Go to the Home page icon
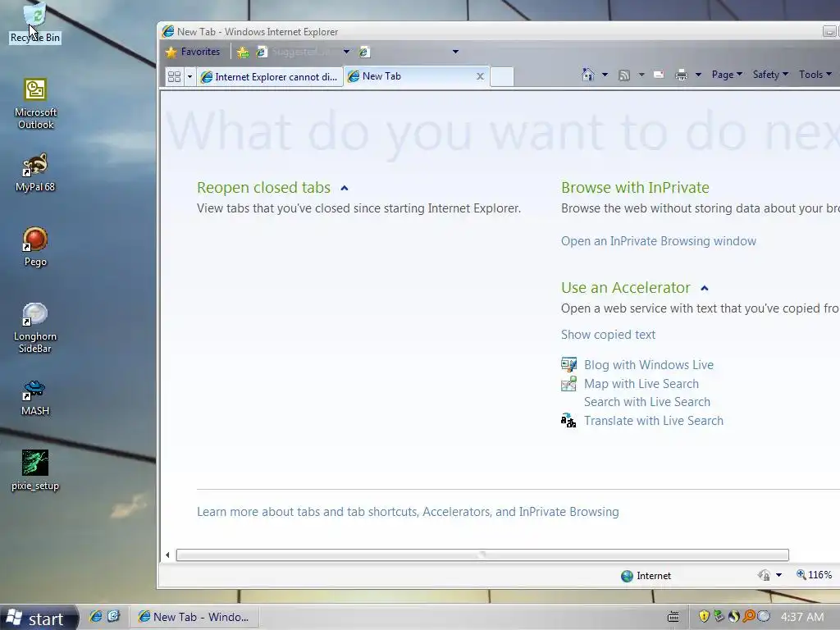The height and width of the screenshot is (630, 840). pyautogui.click(x=588, y=75)
